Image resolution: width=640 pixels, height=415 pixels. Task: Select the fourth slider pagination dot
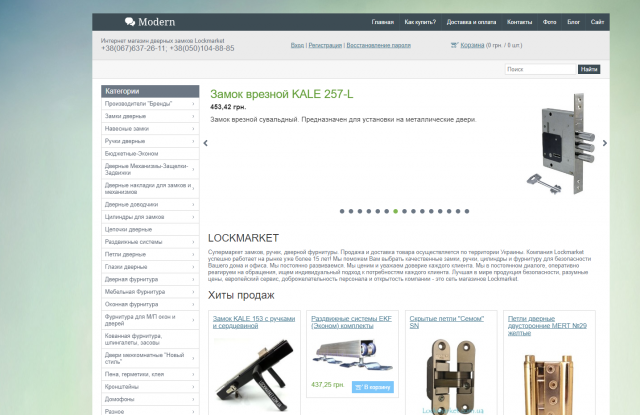[x=369, y=211]
